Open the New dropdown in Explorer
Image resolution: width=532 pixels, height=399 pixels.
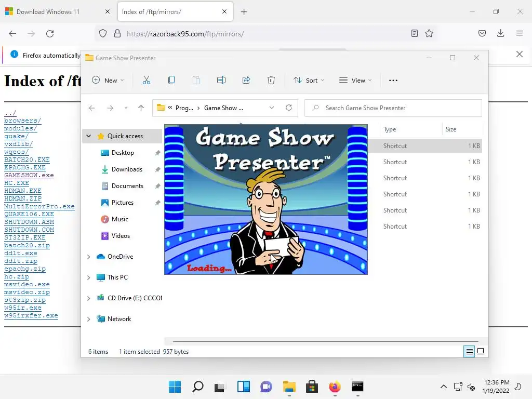coord(108,81)
